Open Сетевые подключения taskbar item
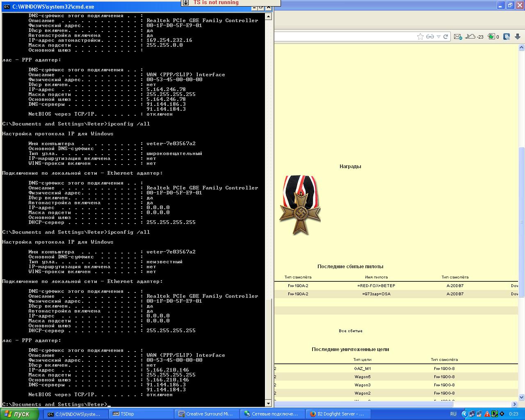525x420 pixels. [x=273, y=414]
